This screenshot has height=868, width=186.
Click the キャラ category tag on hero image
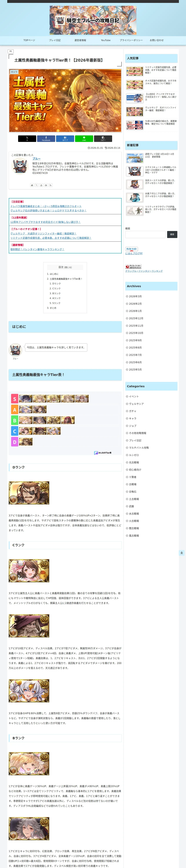pos(14,72)
